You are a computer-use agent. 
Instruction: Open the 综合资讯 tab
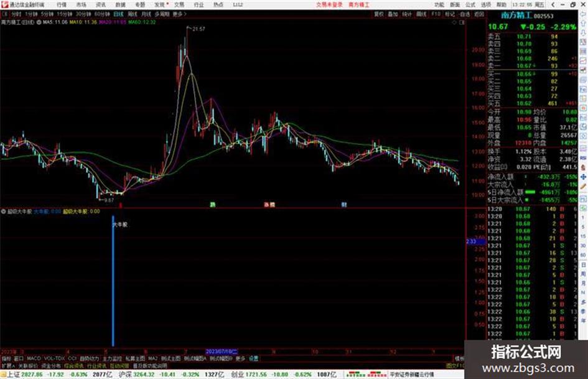(74, 365)
